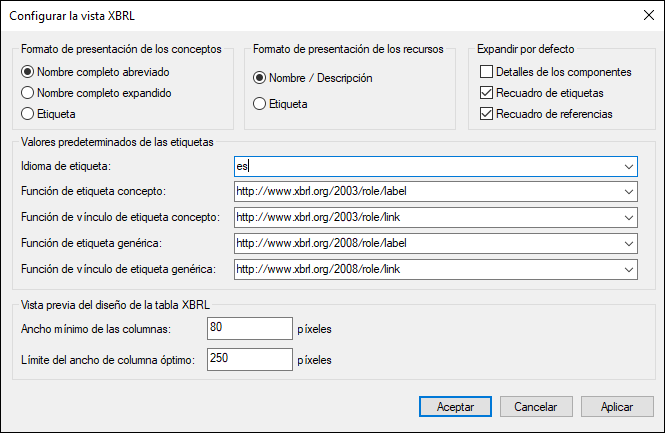The image size is (665, 433).
Task: Click the Aplicar button
Action: [x=617, y=407]
